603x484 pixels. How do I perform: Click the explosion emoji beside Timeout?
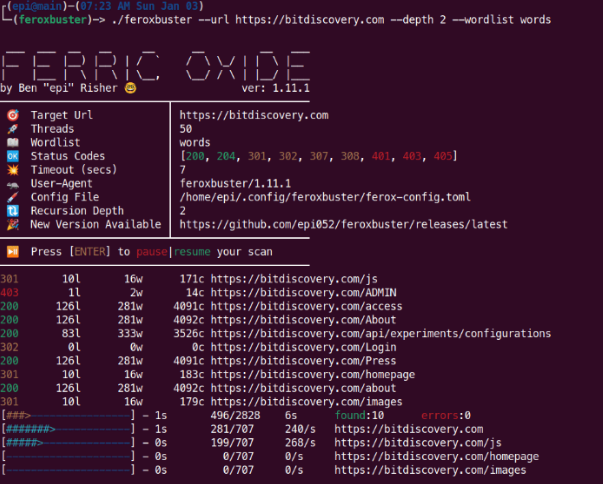pyautogui.click(x=13, y=170)
